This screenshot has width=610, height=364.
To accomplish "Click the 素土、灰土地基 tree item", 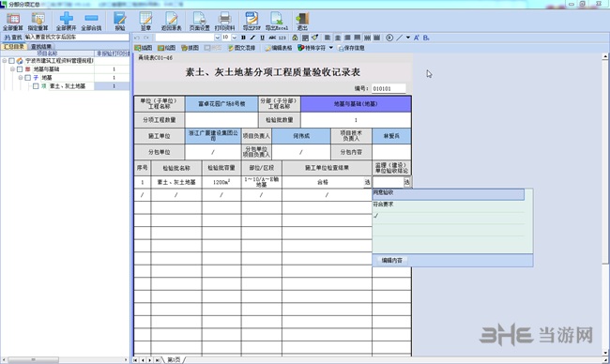I will click(68, 86).
